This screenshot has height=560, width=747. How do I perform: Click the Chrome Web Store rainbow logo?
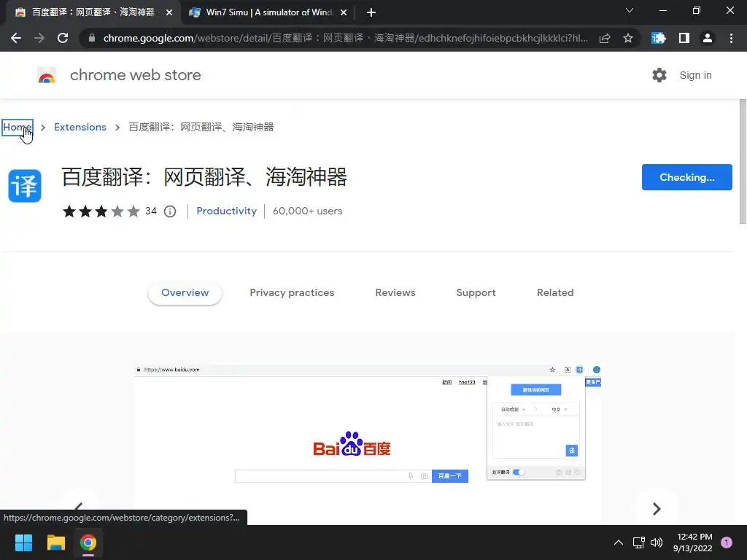click(47, 75)
